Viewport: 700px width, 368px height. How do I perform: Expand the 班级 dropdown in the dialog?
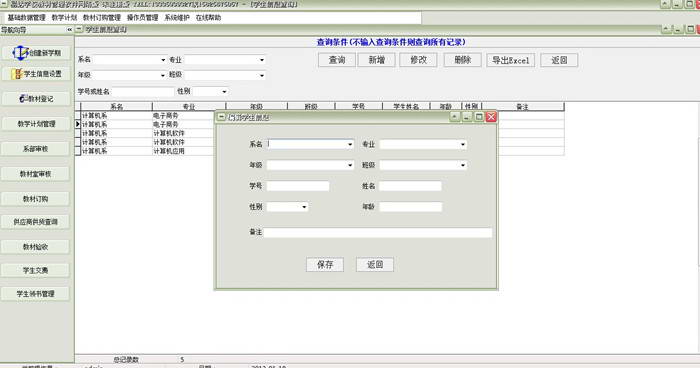[463, 165]
